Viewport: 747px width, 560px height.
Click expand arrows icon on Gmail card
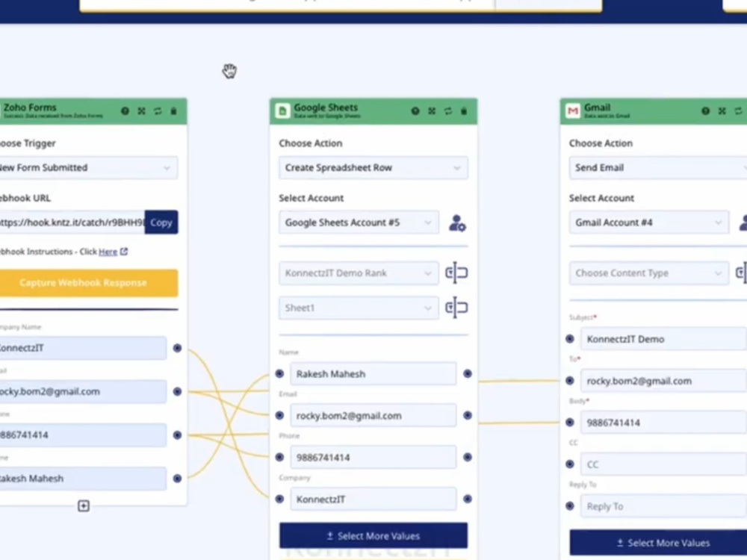(x=722, y=111)
